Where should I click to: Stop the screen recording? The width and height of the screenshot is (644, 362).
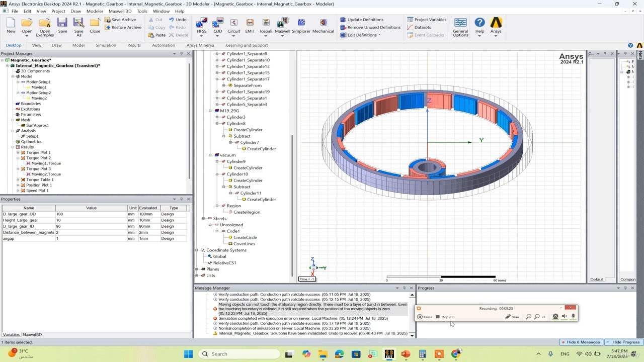[x=445, y=317]
